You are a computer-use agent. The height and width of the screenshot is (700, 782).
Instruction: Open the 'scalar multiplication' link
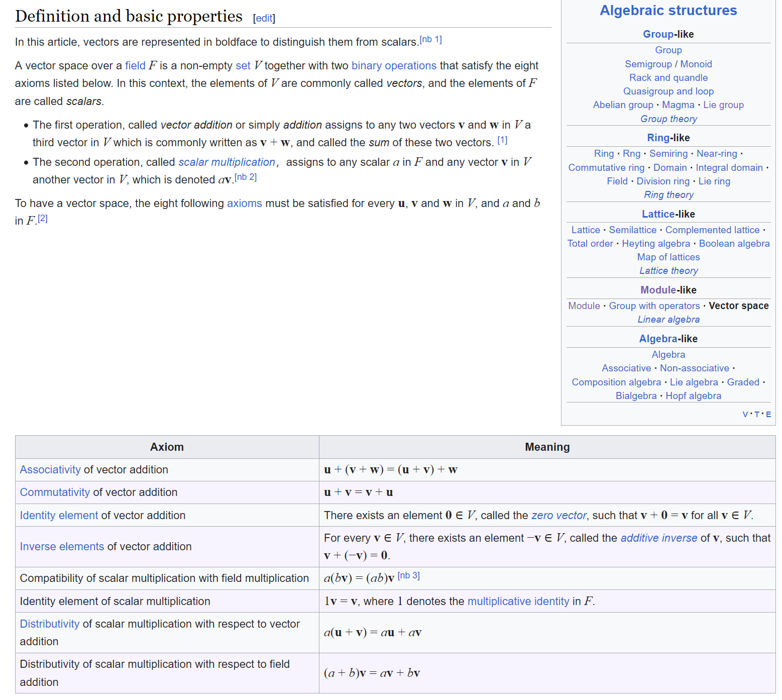coord(227,162)
